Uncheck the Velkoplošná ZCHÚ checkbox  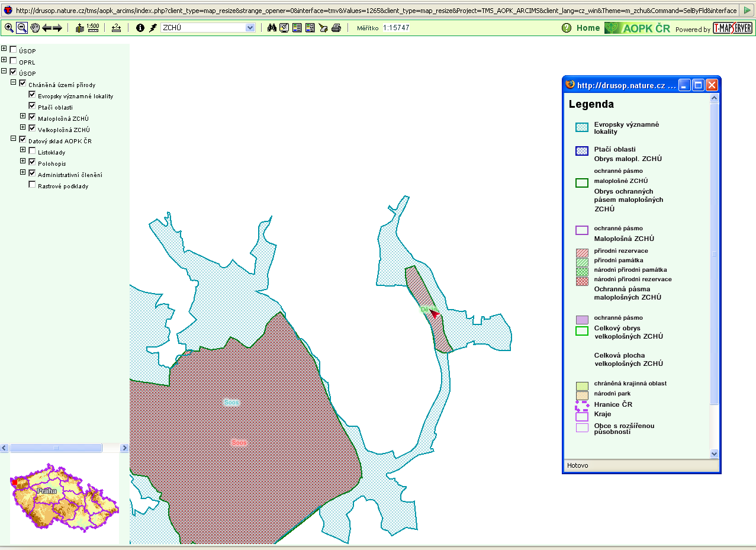point(33,128)
